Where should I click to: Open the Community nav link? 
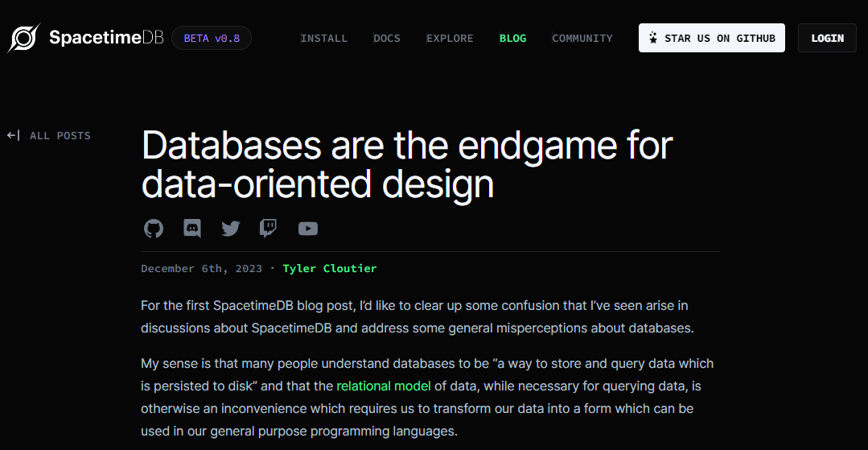(x=582, y=38)
